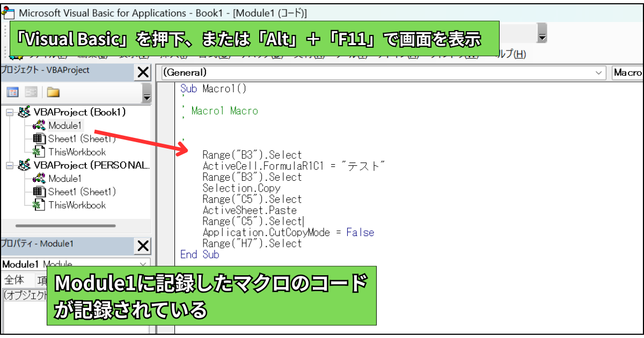Select Sheet1 (Sheet1) under VBAProject (PERSONAL.
644x338 pixels.
82,192
